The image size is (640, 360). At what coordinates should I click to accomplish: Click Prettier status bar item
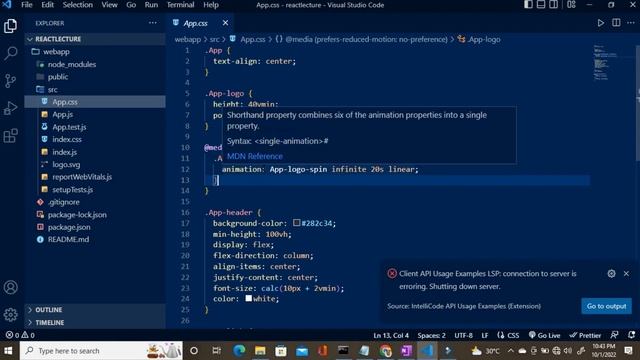pos(585,335)
